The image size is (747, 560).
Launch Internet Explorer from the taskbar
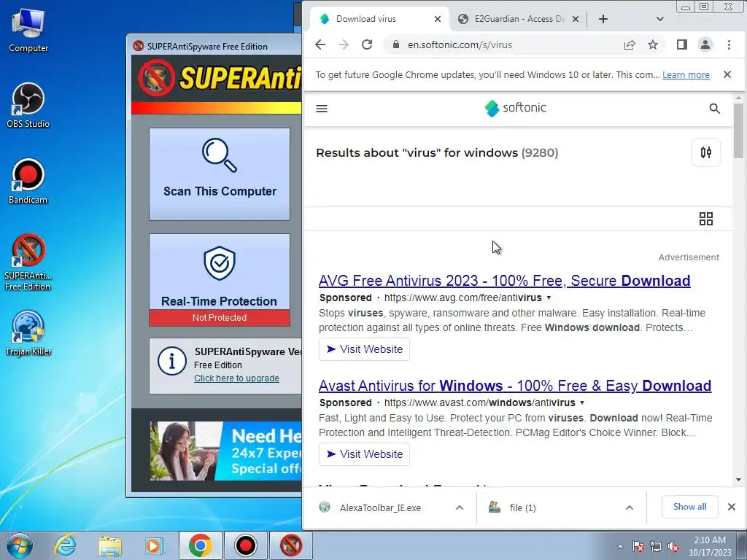(x=65, y=545)
